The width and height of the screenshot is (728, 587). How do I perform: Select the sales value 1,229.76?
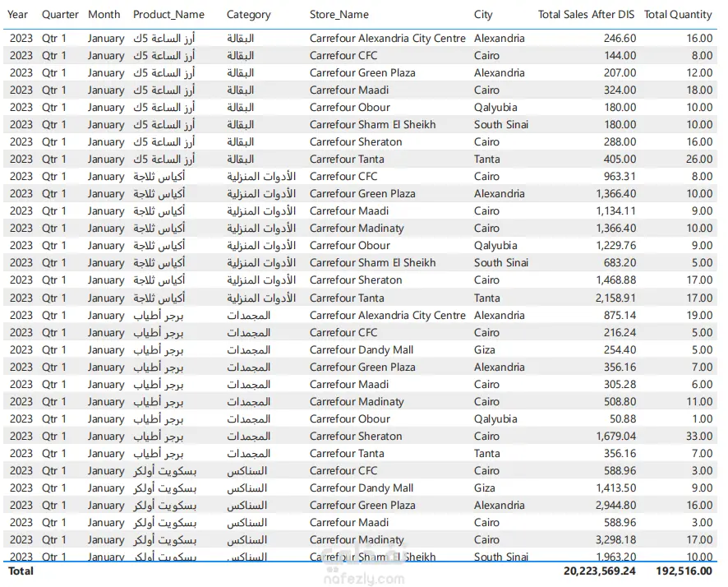coord(616,245)
